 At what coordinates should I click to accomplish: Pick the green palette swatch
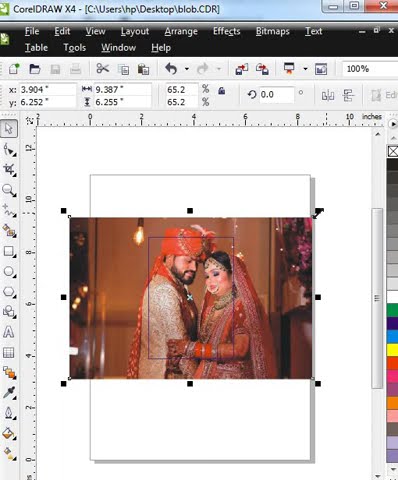point(392,311)
